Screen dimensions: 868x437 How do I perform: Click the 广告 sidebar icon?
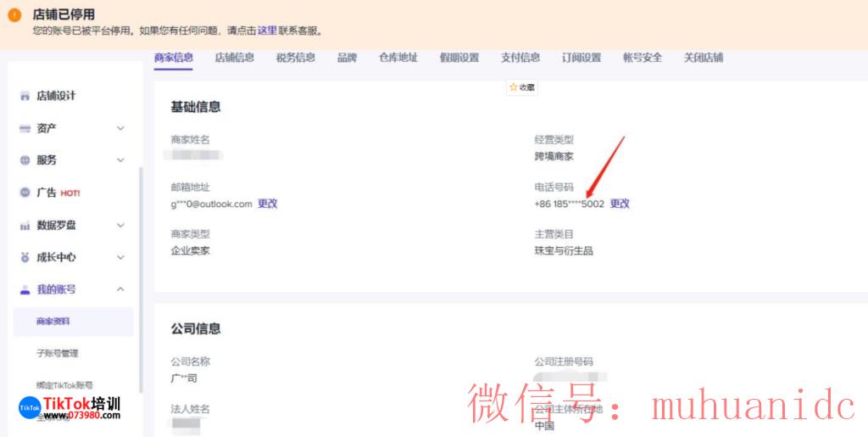25,193
